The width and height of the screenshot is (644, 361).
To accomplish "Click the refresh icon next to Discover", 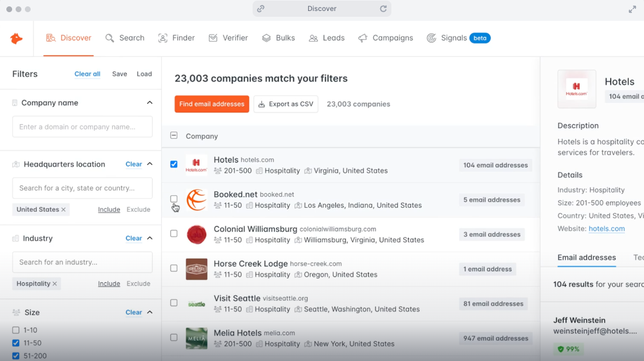I will point(383,9).
